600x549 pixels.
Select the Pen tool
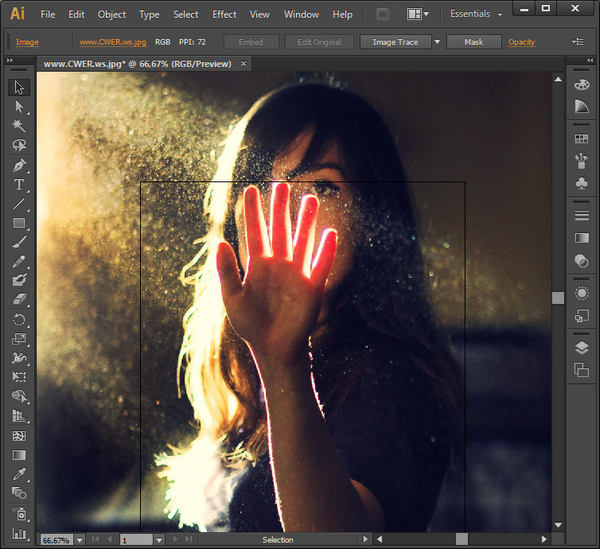click(x=19, y=165)
